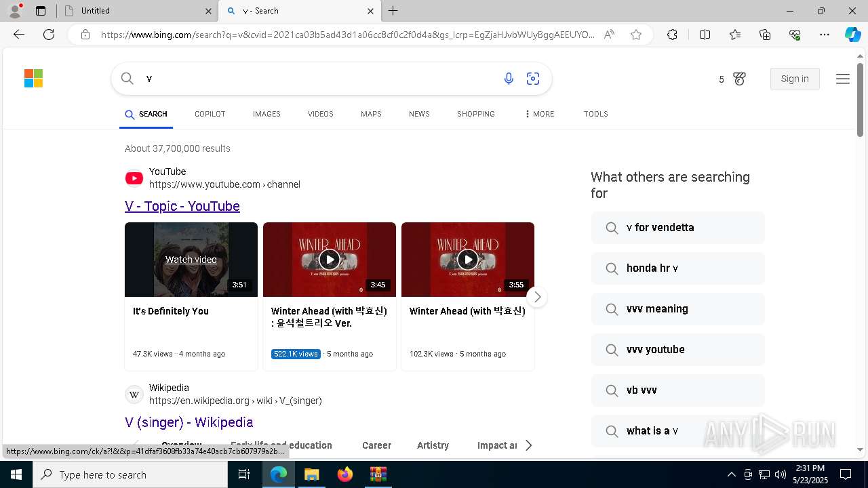Click the search magnifier icon in the search box
The image size is (868, 488).
click(127, 79)
